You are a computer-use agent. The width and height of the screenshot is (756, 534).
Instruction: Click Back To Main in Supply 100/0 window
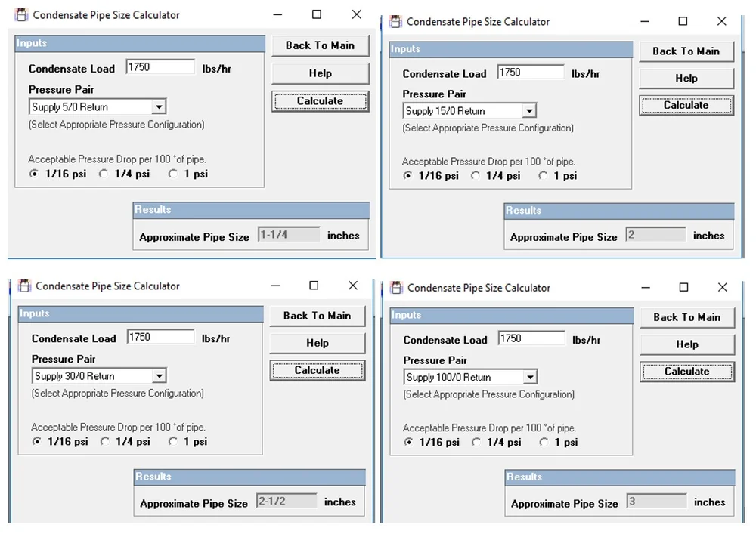click(x=686, y=318)
